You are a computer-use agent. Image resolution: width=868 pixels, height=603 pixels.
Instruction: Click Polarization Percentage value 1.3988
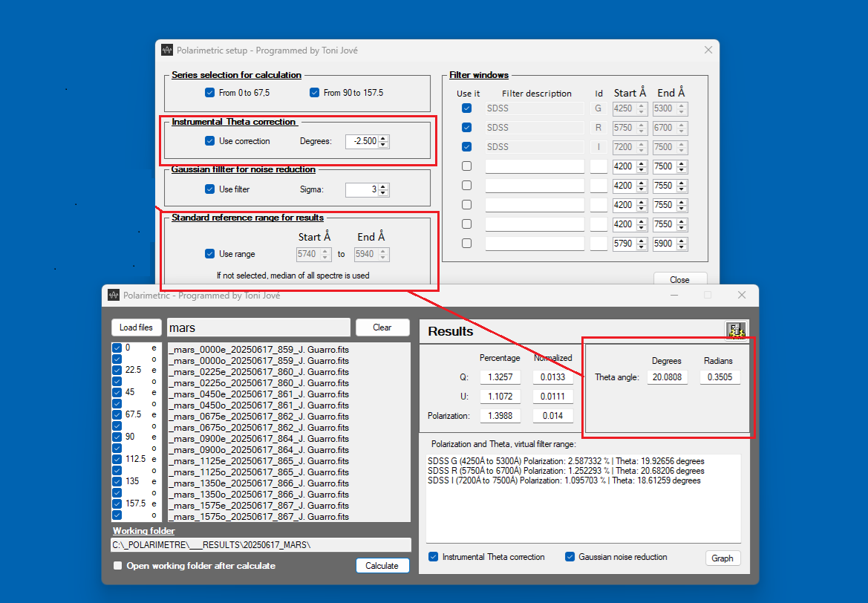click(500, 416)
